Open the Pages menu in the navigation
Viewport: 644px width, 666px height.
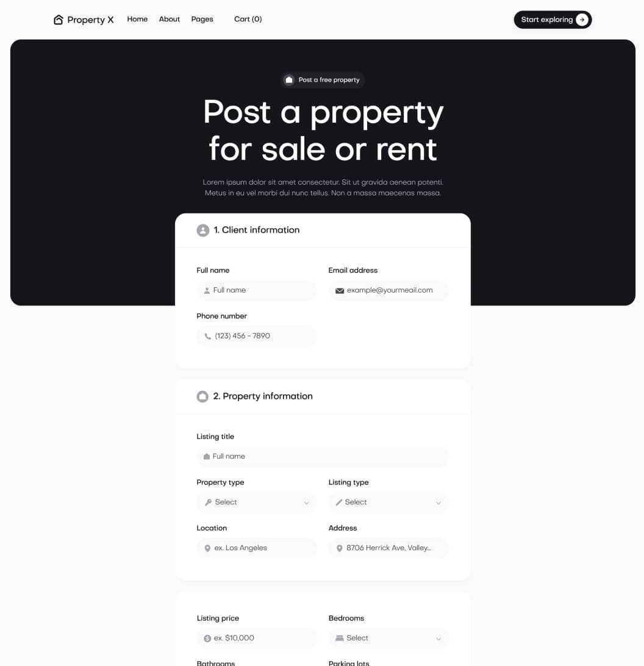[202, 19]
